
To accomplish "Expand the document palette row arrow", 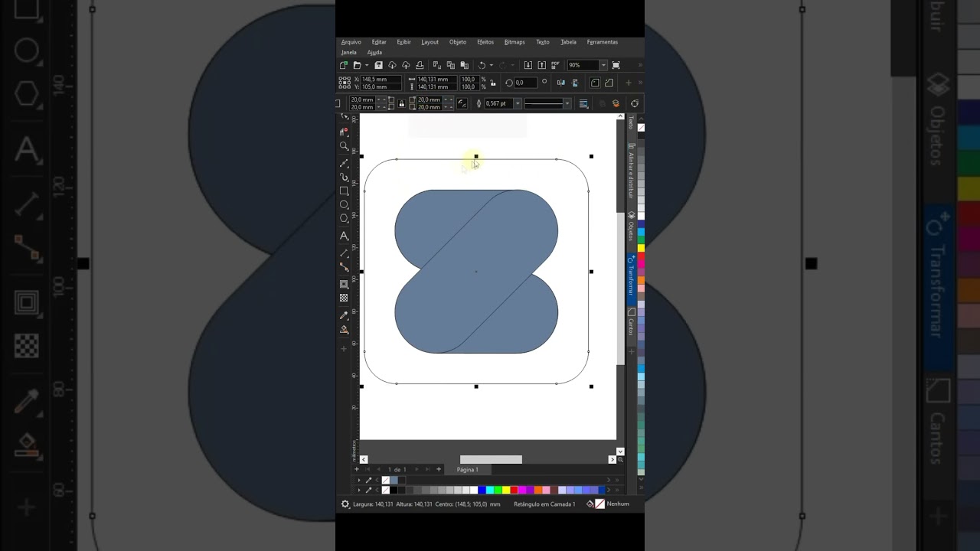I will pos(359,480).
